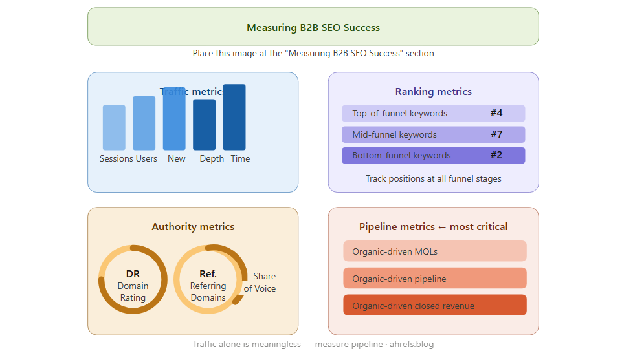Image resolution: width=644 pixels, height=362 pixels.
Task: Click the ahrefs.blog footer caption
Action: (313, 345)
